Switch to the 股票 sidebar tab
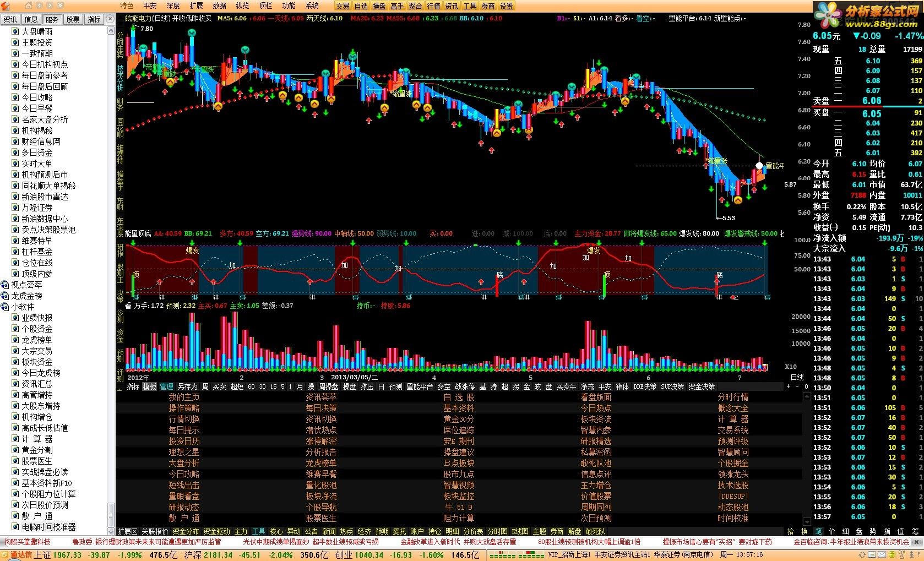 click(73, 19)
